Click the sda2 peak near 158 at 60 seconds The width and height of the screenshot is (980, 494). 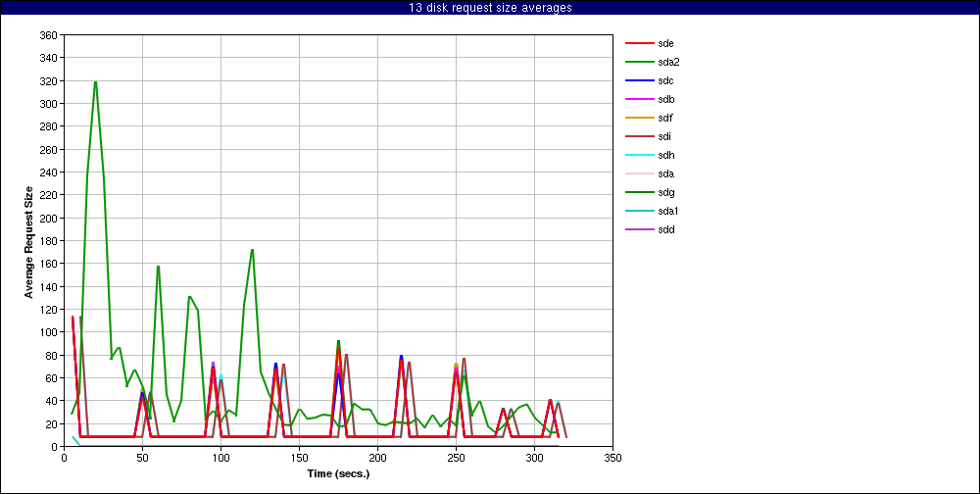coord(158,266)
